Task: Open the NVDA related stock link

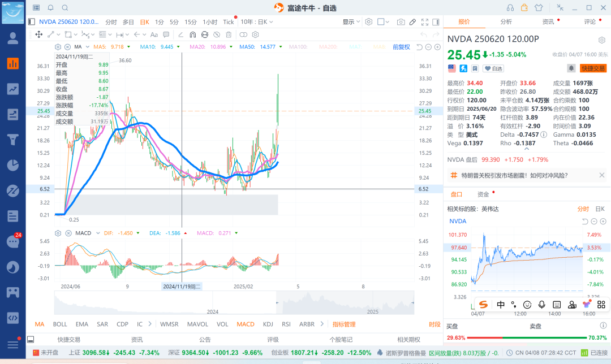Action: pos(458,221)
